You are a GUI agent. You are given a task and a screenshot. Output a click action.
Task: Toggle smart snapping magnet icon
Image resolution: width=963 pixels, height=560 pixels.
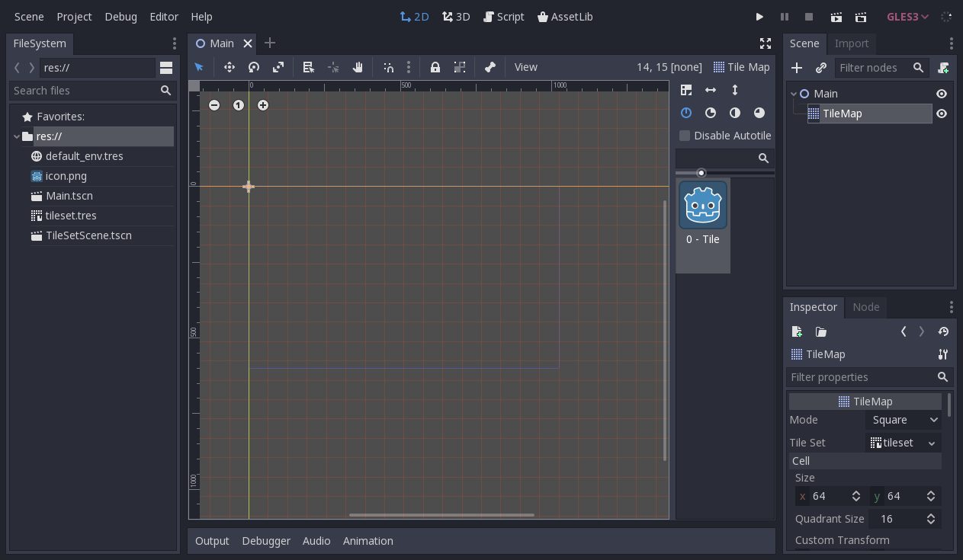[389, 67]
